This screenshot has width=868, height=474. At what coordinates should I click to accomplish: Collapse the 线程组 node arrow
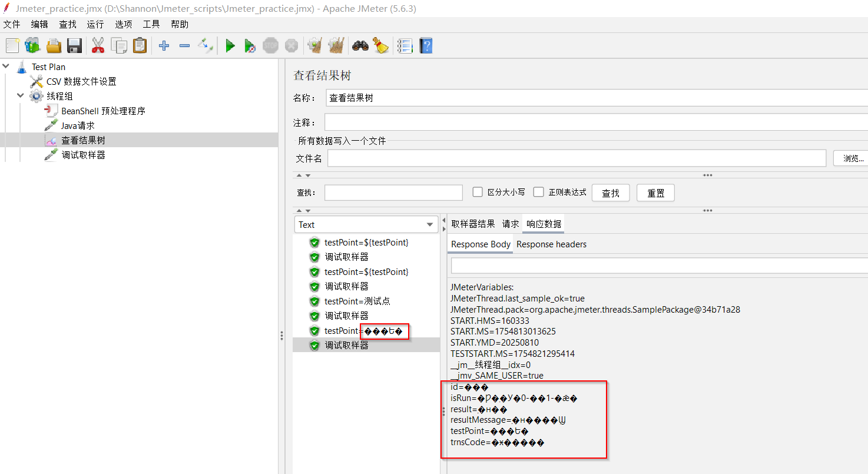(x=21, y=96)
